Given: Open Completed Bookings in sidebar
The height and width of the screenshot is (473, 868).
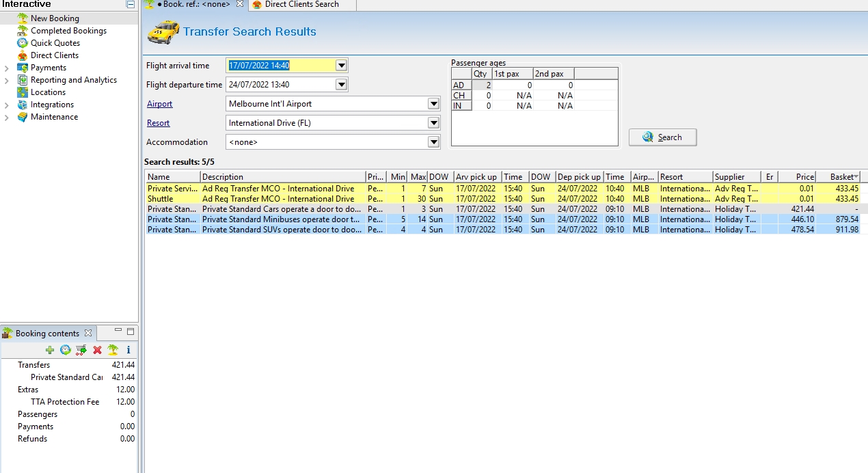Looking at the screenshot, I should coord(68,31).
